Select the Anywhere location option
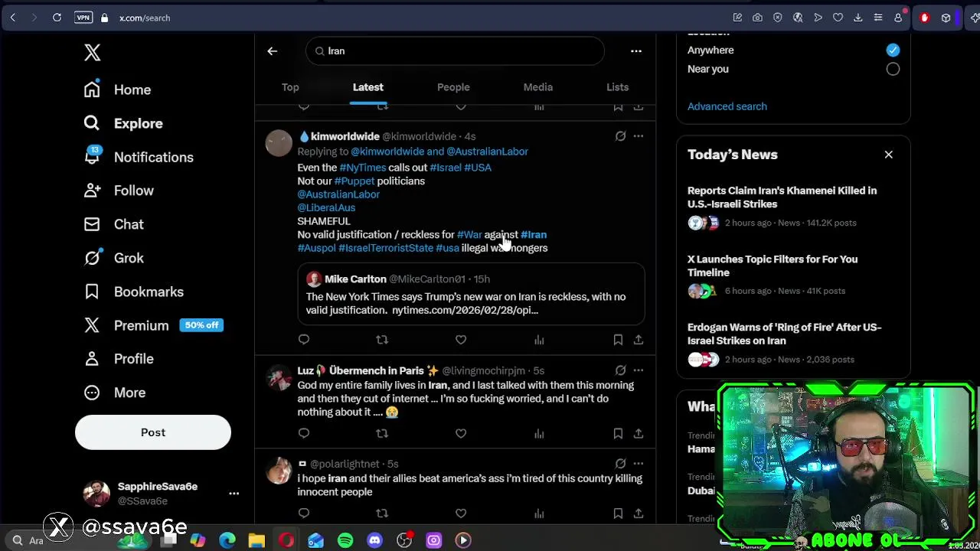Screen dimensions: 980x551 click(893, 50)
